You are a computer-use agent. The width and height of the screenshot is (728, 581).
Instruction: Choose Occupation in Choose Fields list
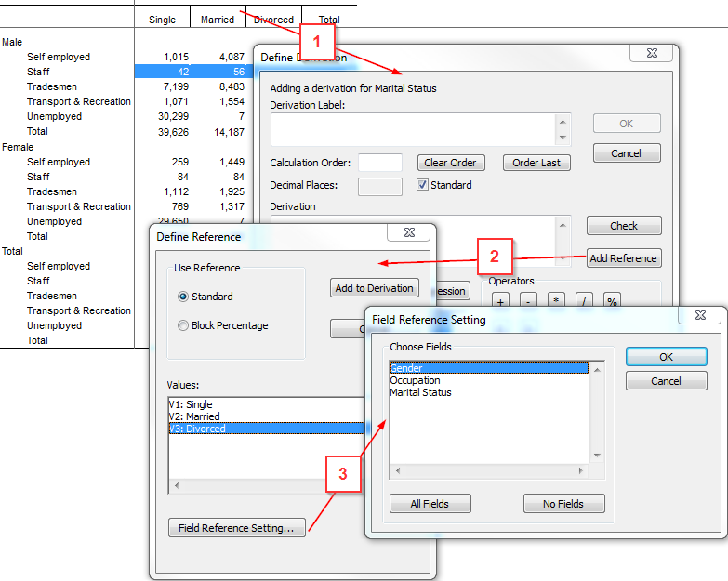click(415, 380)
